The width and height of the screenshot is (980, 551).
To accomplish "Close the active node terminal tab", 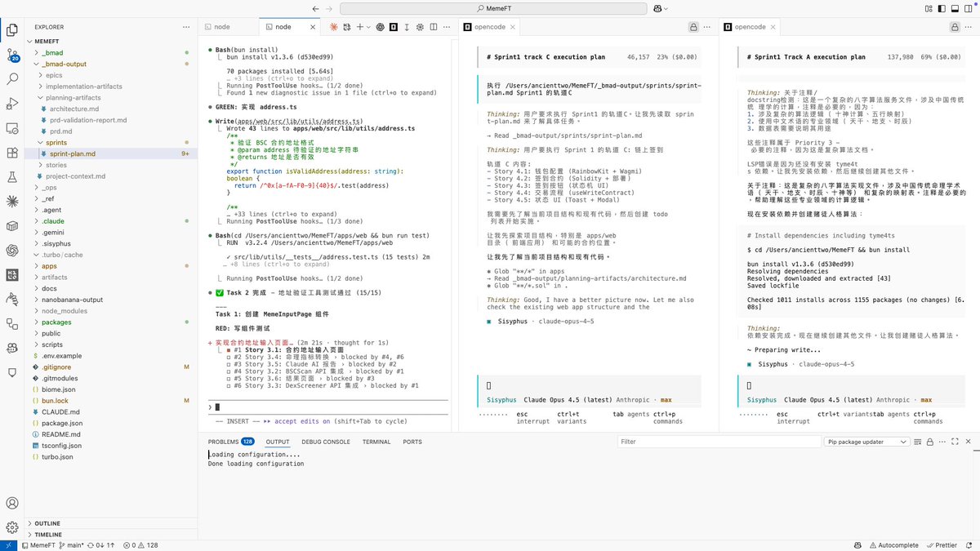I will (314, 27).
